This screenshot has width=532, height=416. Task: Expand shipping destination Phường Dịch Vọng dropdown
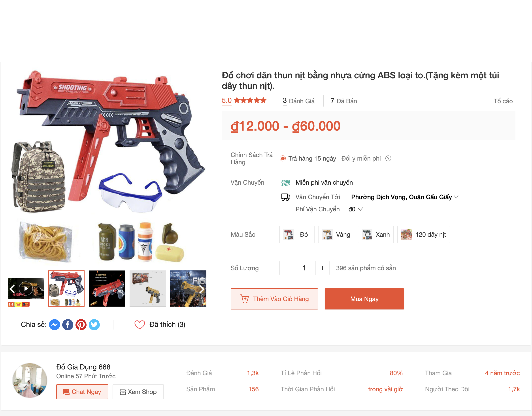(405, 197)
